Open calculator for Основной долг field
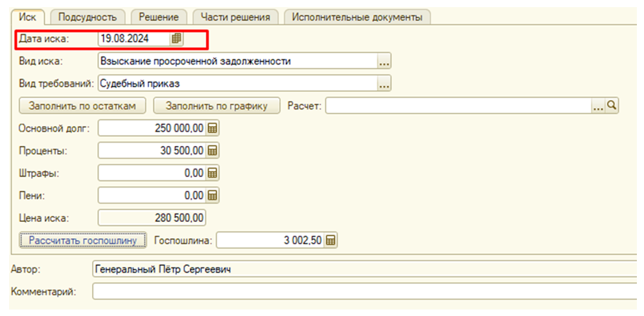This screenshot has height=316, width=644. (213, 128)
